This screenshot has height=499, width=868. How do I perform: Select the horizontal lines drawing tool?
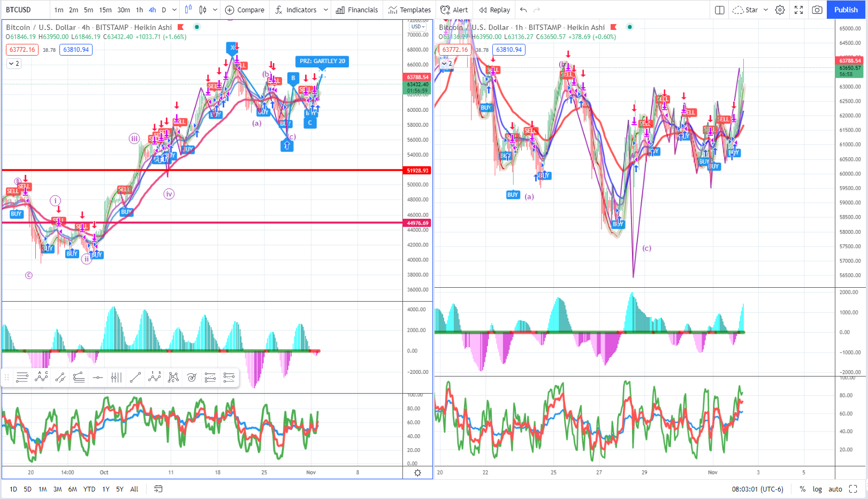point(22,378)
